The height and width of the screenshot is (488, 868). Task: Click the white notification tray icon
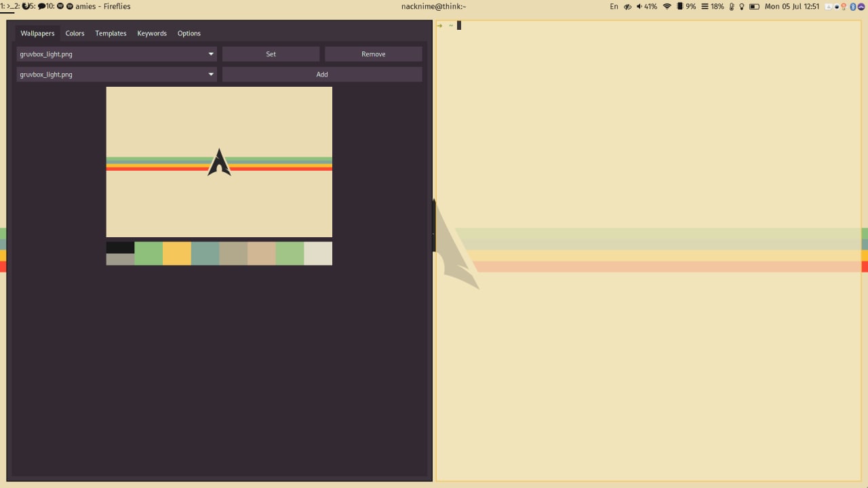[x=829, y=7]
